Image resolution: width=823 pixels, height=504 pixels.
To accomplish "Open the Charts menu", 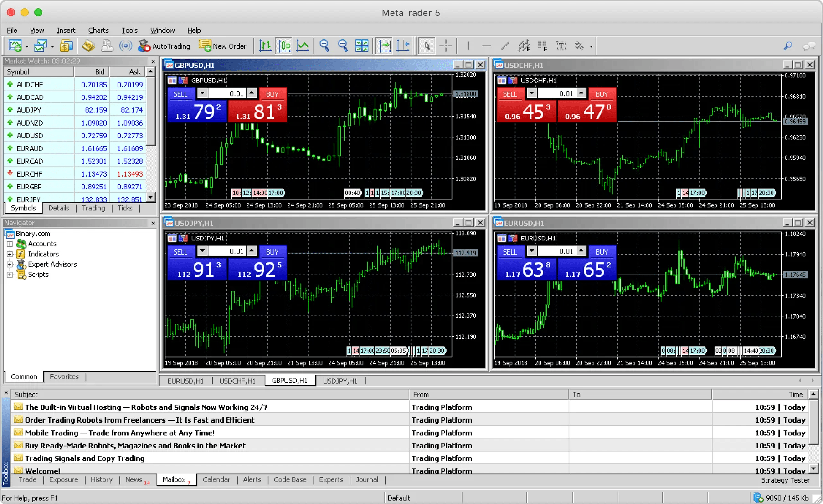I will click(98, 30).
